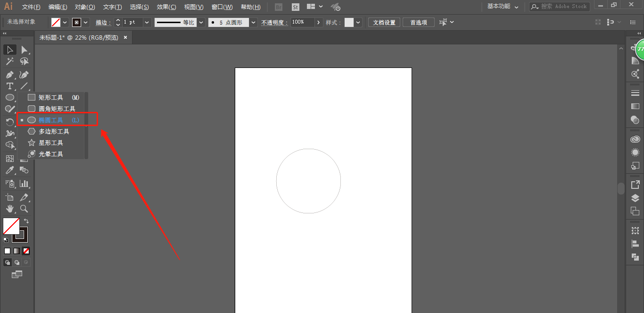Select the Magic Wand tool

[10, 61]
